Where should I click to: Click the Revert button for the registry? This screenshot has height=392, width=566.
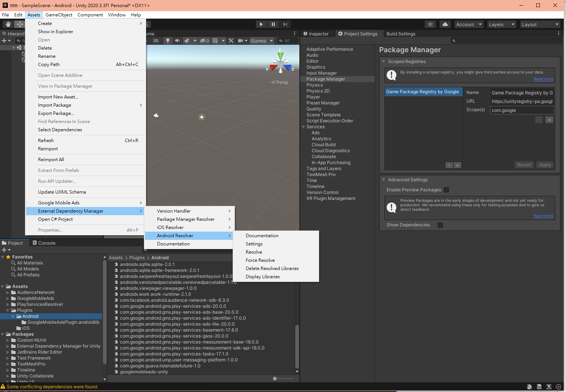click(x=524, y=165)
